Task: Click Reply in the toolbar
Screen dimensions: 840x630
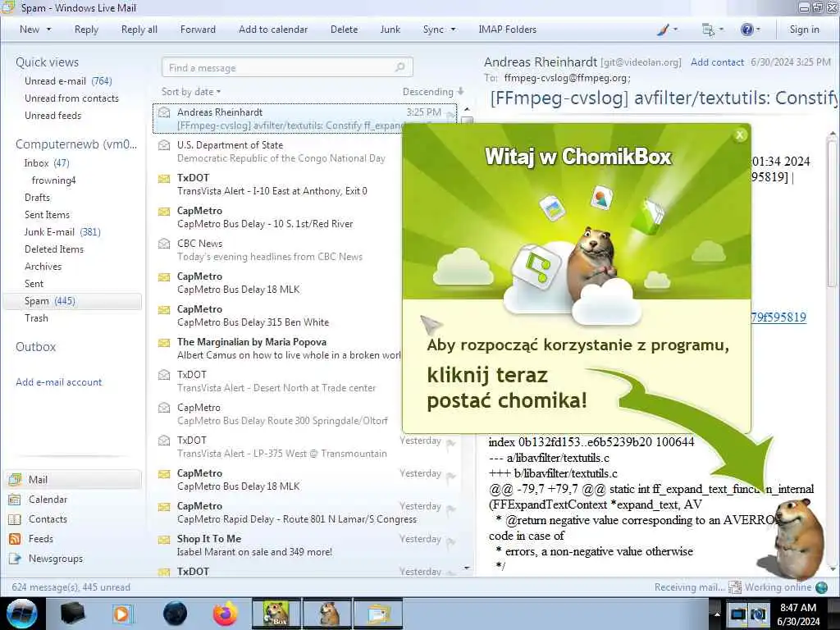Action: tap(86, 30)
